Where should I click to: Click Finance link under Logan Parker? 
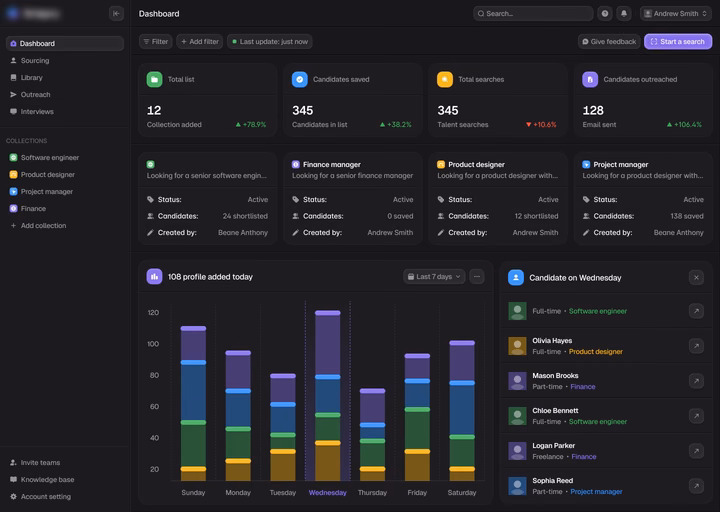584,456
